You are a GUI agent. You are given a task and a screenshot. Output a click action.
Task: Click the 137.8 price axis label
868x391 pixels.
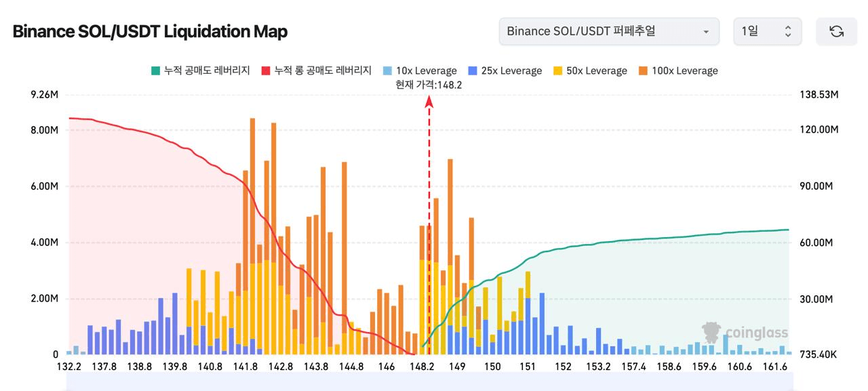[104, 367]
